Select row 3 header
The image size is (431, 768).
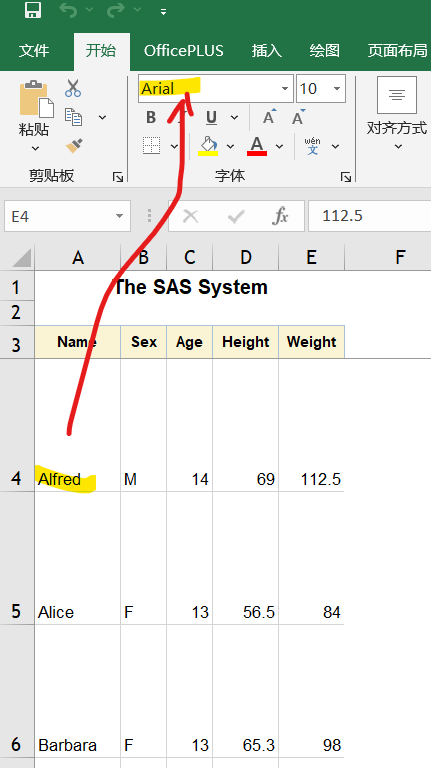(x=17, y=342)
